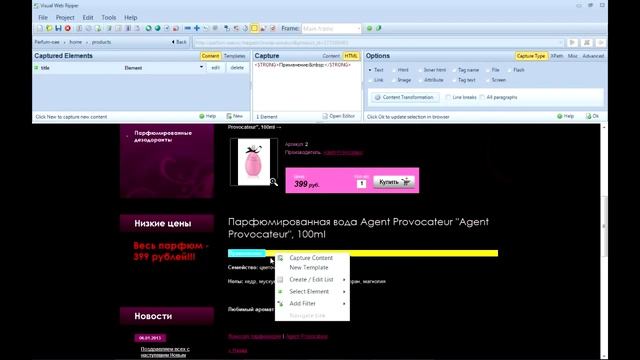Switch to Advanced tab in Options

593,56
